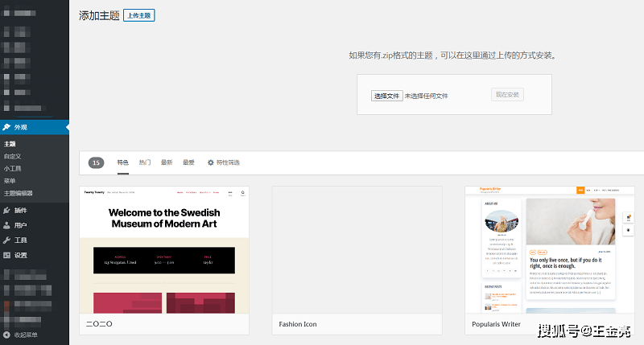The height and width of the screenshot is (345, 644).
Task: Click the 收起菜单 collapse menu label
Action: [26, 335]
